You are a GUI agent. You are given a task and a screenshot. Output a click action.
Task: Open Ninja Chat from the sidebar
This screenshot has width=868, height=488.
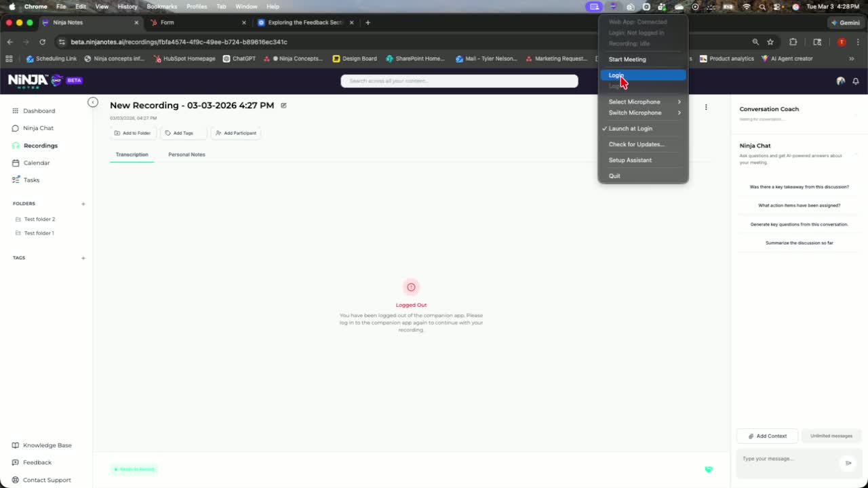(x=33, y=128)
